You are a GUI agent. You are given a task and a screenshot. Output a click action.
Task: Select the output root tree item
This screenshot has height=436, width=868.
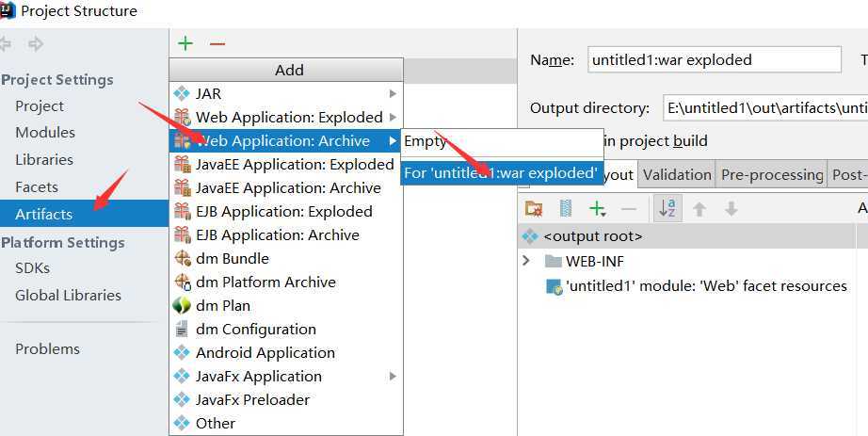(593, 236)
